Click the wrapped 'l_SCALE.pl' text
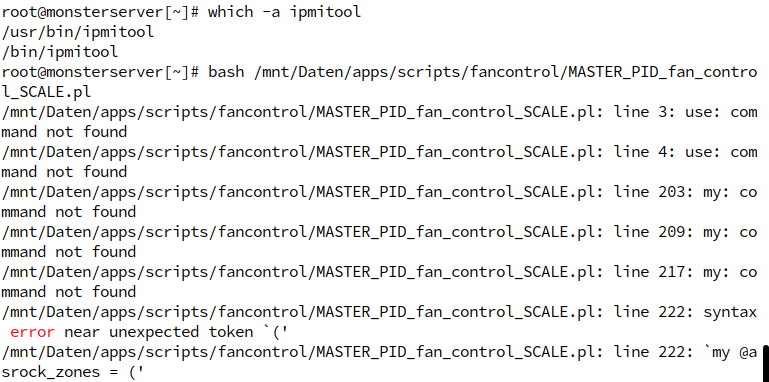The width and height of the screenshot is (769, 382). [x=46, y=92]
